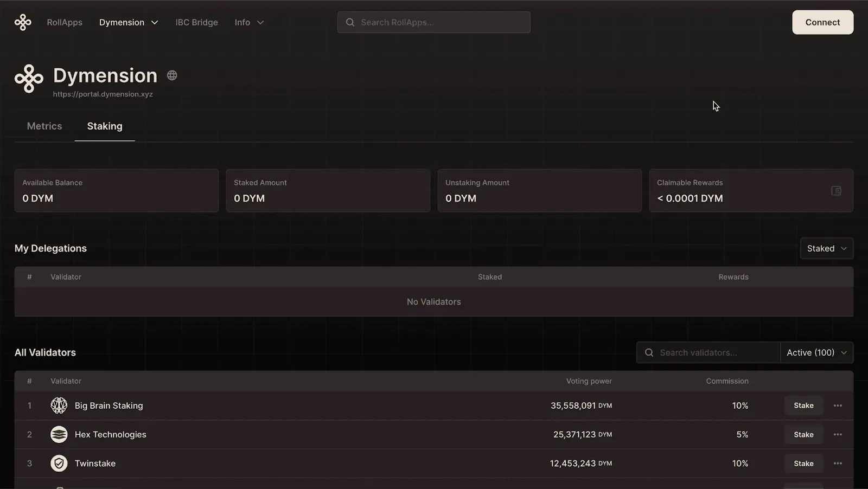
Task: Click Big Brain Staking validator name
Action: [x=108, y=406]
